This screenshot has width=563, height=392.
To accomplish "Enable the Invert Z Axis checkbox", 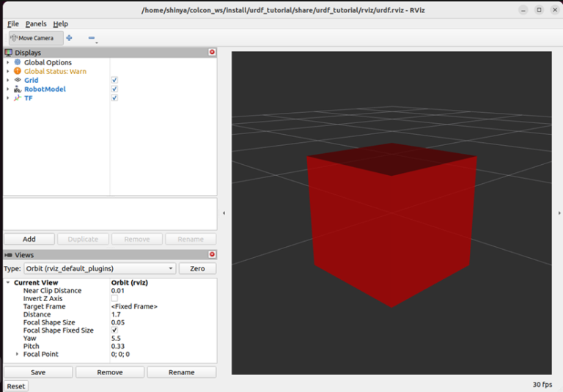I will pos(114,299).
